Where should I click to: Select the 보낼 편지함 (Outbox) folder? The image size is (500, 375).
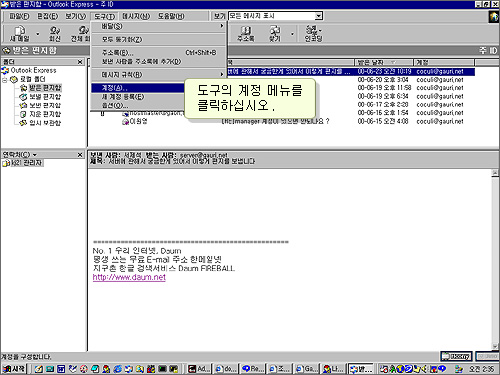[x=45, y=97]
